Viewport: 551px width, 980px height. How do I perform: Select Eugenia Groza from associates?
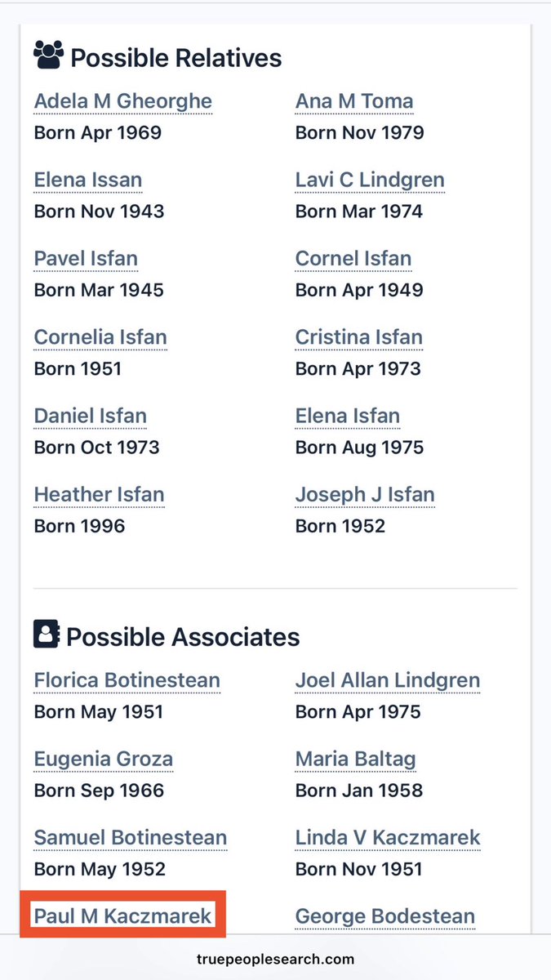(x=104, y=759)
